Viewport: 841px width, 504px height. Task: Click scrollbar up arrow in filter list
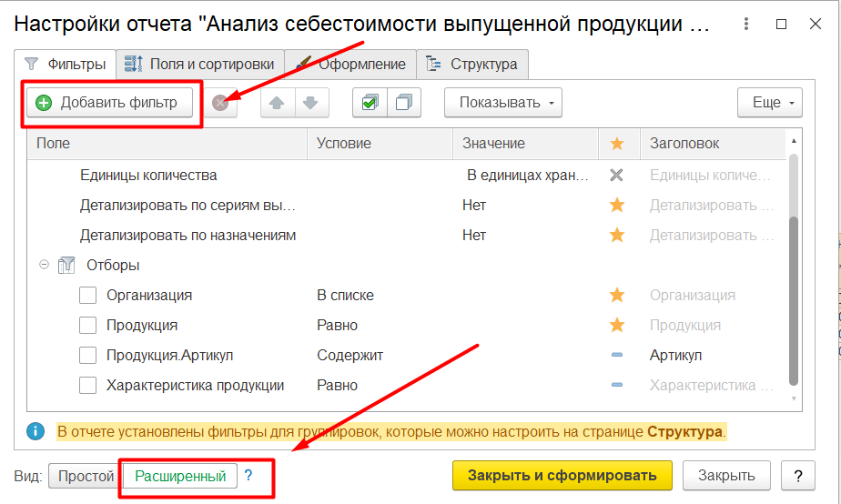point(794,141)
